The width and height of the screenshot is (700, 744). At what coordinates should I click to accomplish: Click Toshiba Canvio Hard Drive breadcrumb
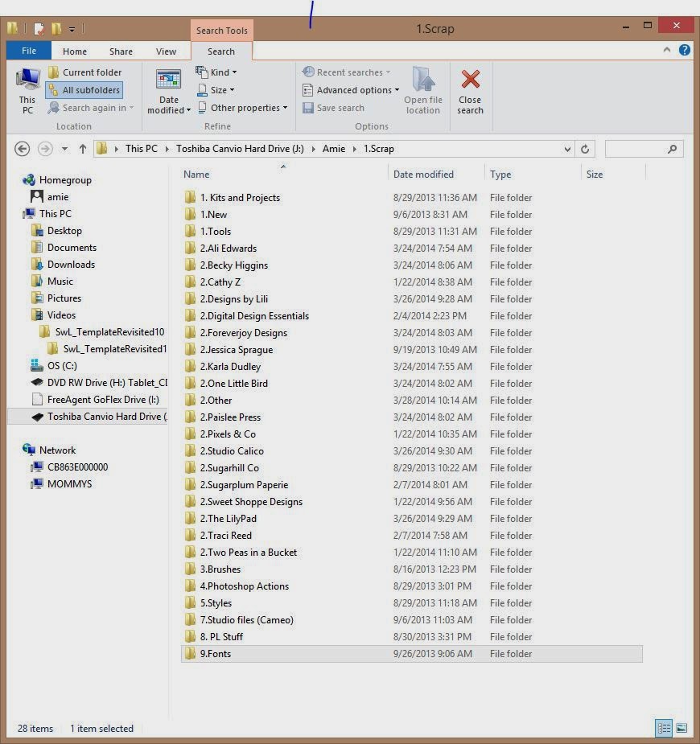240,149
